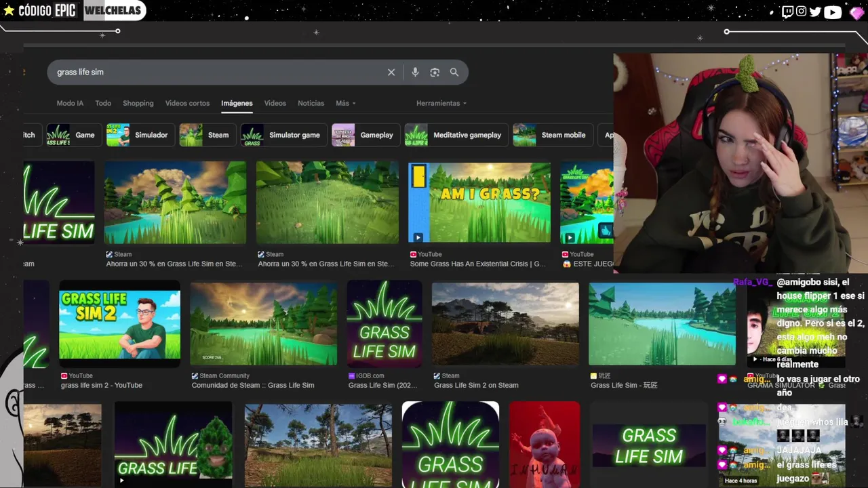Submit search with the magnifying glass icon
The width and height of the screenshot is (868, 488).
454,72
